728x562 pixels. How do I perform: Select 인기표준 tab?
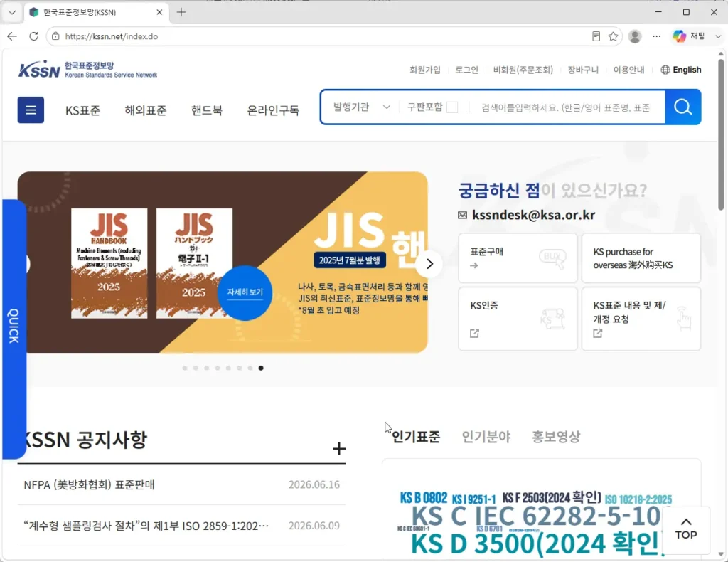(x=415, y=437)
